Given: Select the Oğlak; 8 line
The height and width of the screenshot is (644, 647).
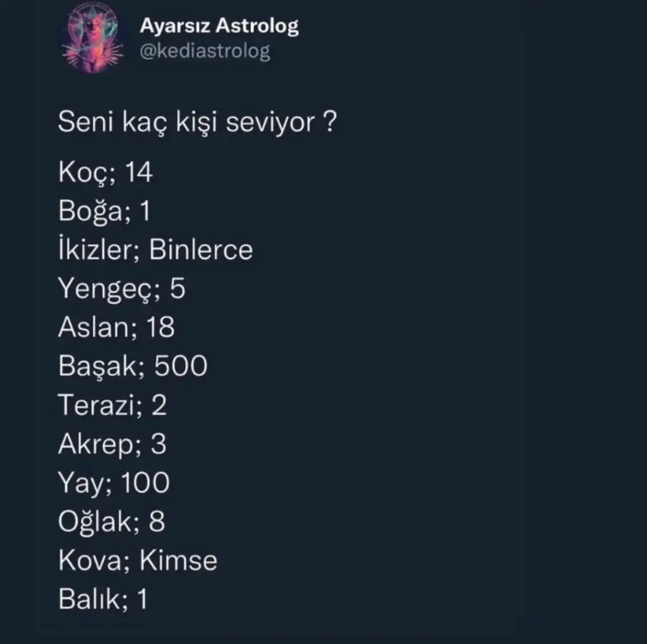Looking at the screenshot, I should point(112,522).
